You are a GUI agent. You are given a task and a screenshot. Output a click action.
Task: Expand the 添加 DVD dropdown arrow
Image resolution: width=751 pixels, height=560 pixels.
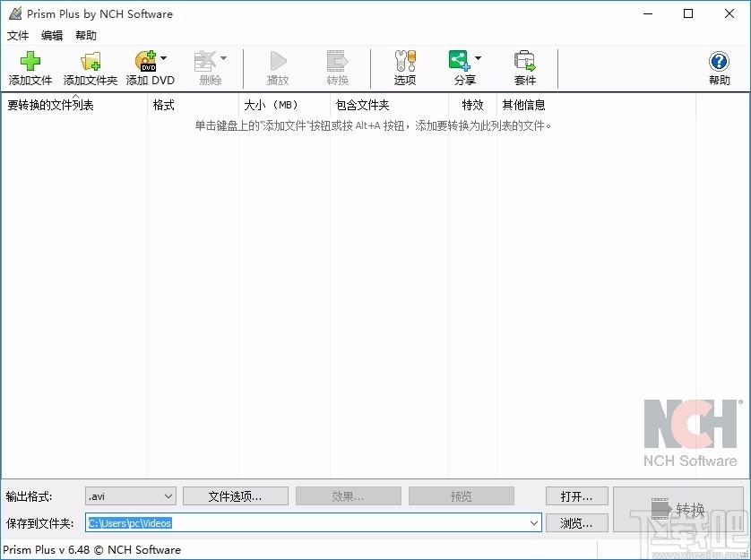[x=164, y=58]
